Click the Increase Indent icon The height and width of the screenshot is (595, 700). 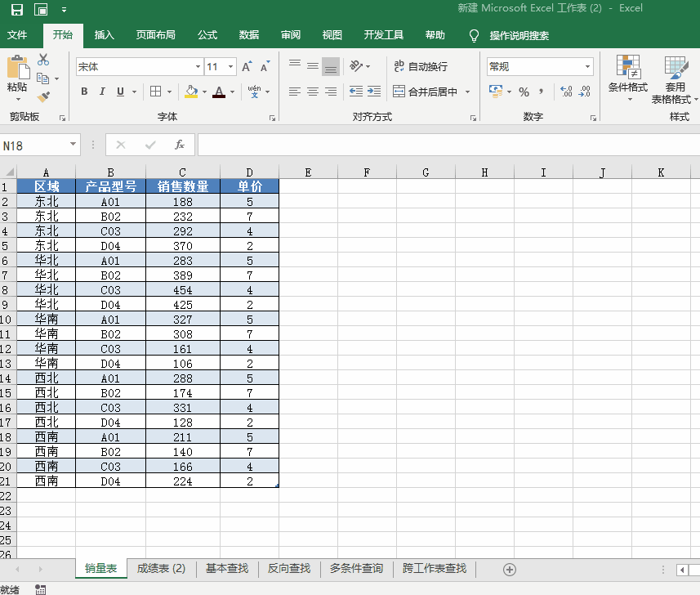373,92
